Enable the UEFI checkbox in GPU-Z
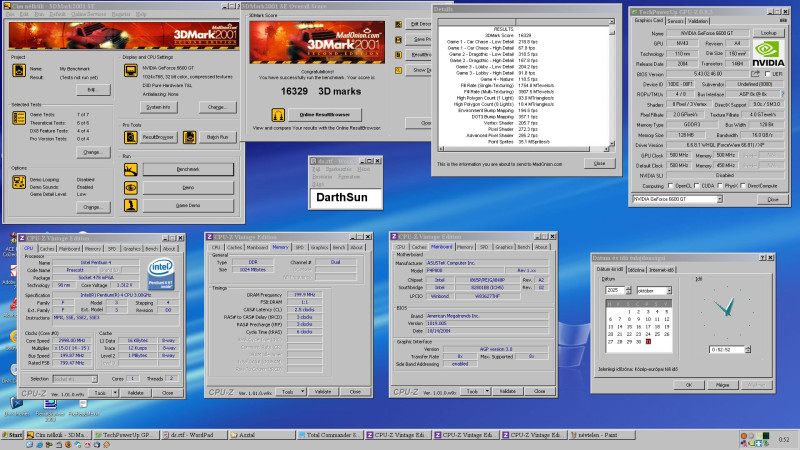This screenshot has width=800, height=450. pyautogui.click(x=767, y=74)
